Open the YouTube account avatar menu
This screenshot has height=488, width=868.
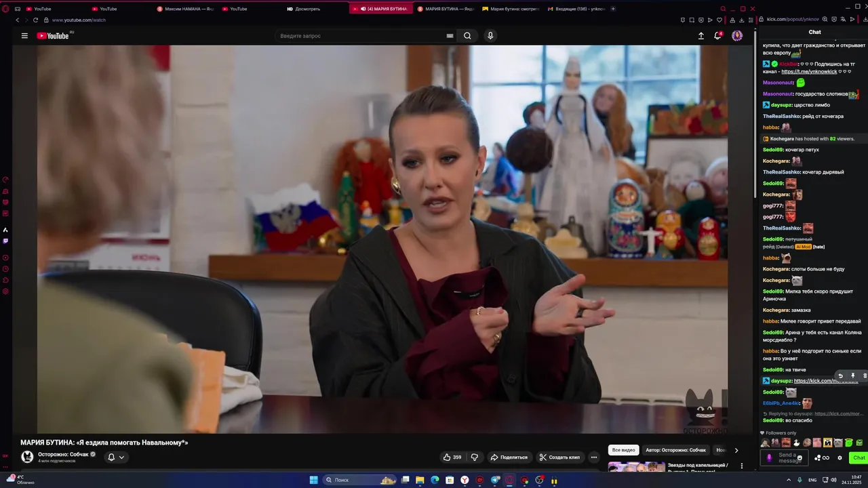click(x=737, y=36)
